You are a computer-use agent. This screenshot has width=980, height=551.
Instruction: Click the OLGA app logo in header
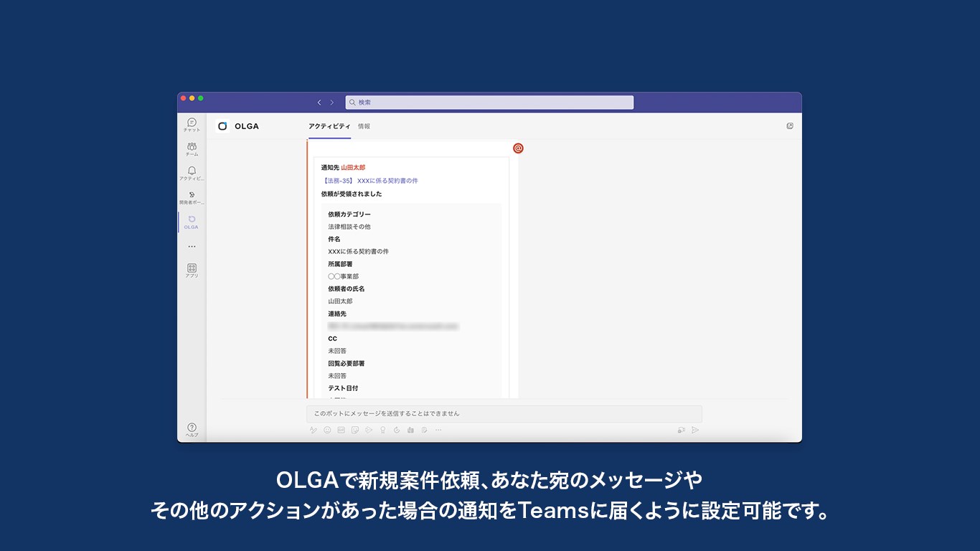coord(222,126)
